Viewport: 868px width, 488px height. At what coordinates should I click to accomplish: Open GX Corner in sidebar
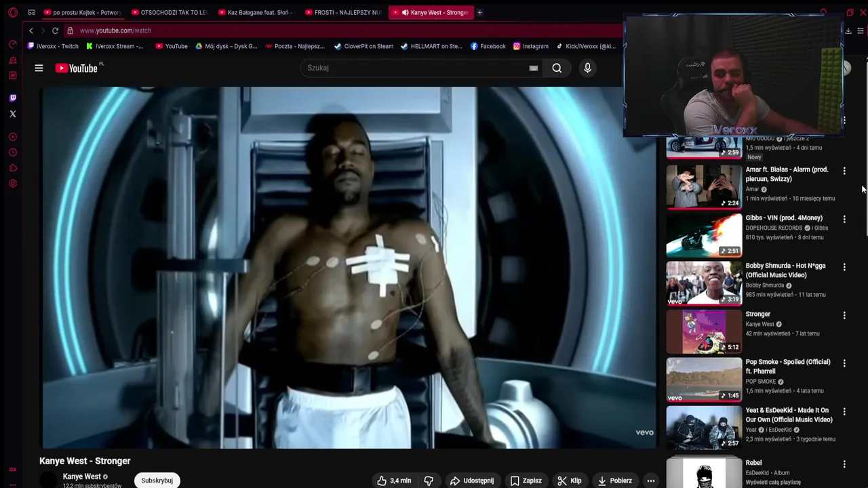click(x=12, y=469)
